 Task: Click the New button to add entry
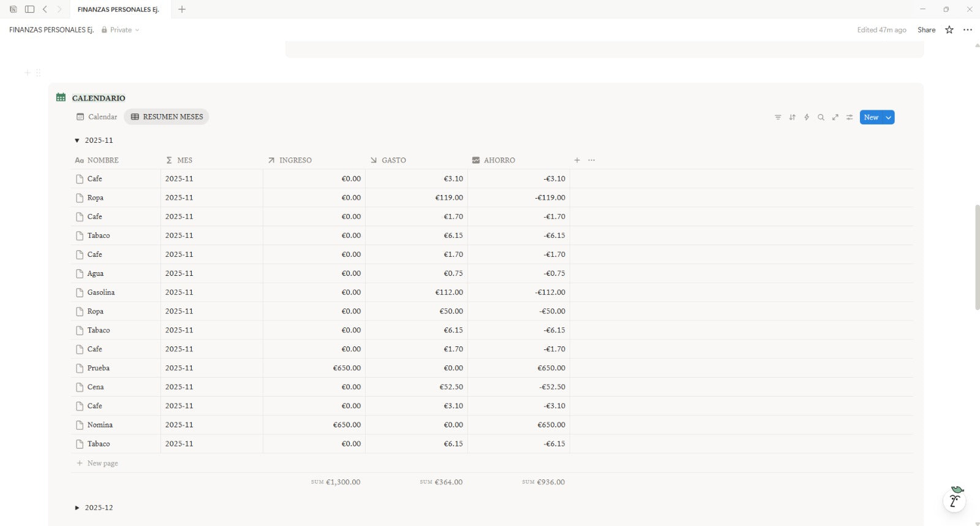coord(871,117)
